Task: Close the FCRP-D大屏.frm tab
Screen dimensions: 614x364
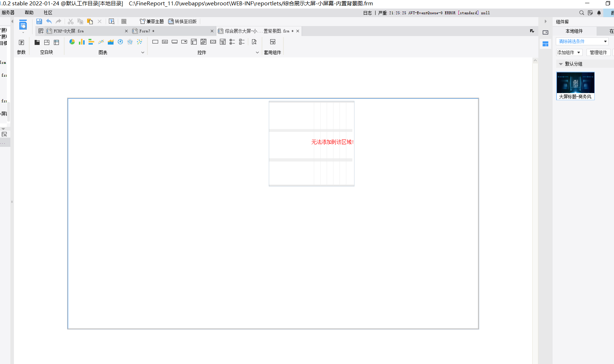Action: [126, 31]
